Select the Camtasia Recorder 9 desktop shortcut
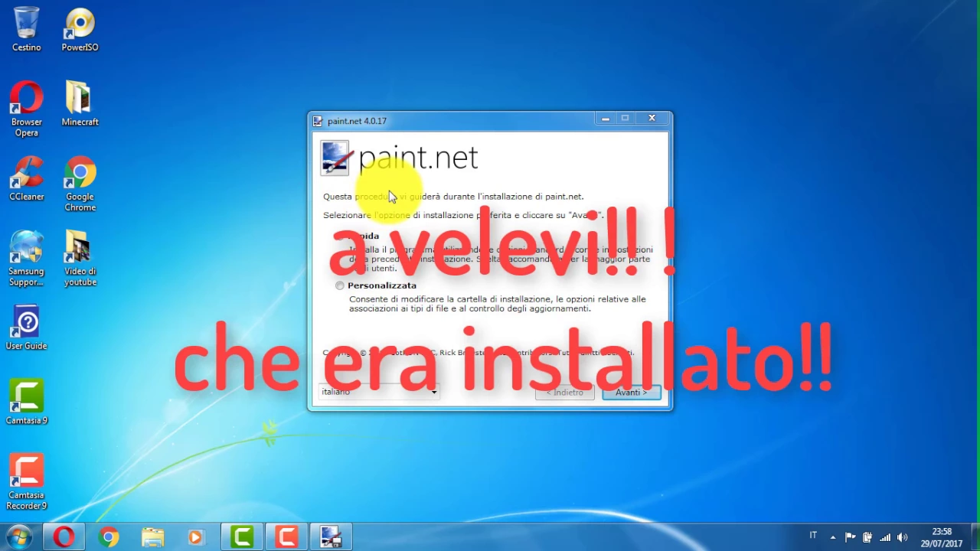980x551 pixels. 26,482
